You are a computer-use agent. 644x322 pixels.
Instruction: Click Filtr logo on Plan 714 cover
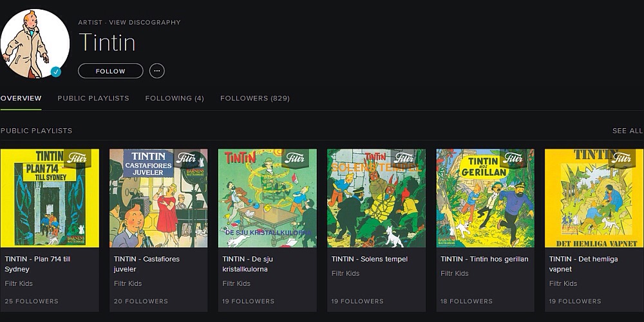click(77, 158)
